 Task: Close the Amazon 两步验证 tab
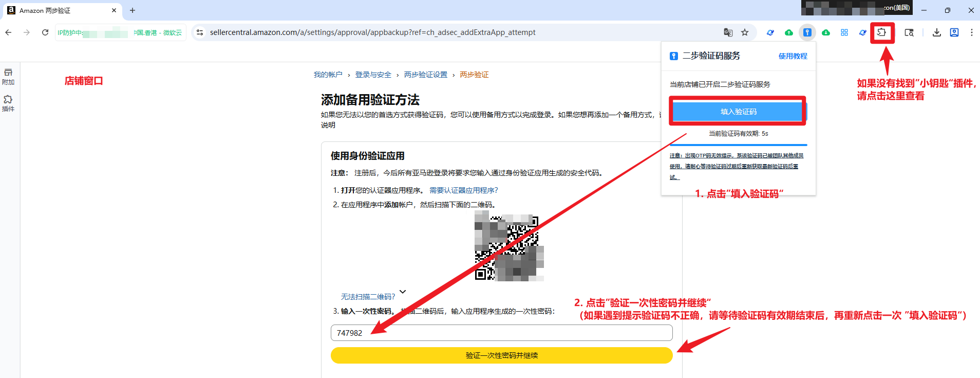coord(114,10)
